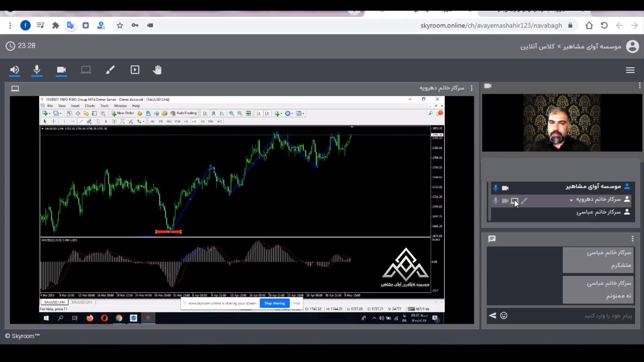
Task: Toggle the microphone in Skyroom toolbar
Action: tap(37, 70)
